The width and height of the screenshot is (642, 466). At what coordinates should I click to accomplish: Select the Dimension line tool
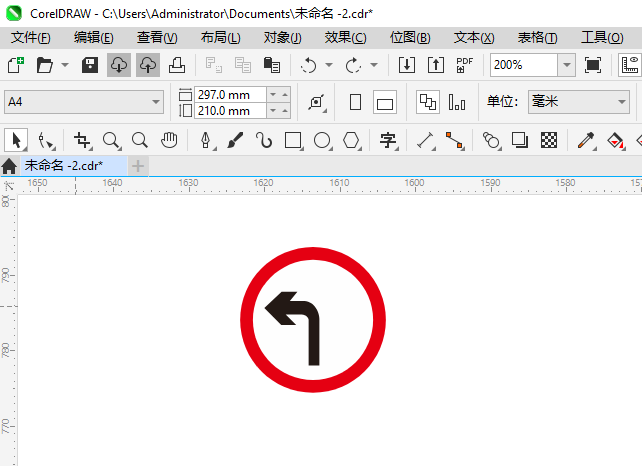click(x=425, y=140)
